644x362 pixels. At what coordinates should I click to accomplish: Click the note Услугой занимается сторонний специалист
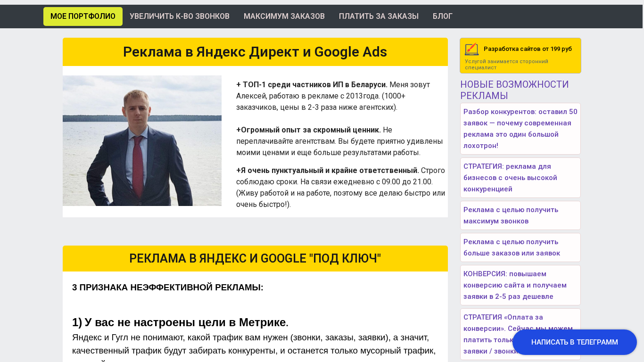click(506, 65)
